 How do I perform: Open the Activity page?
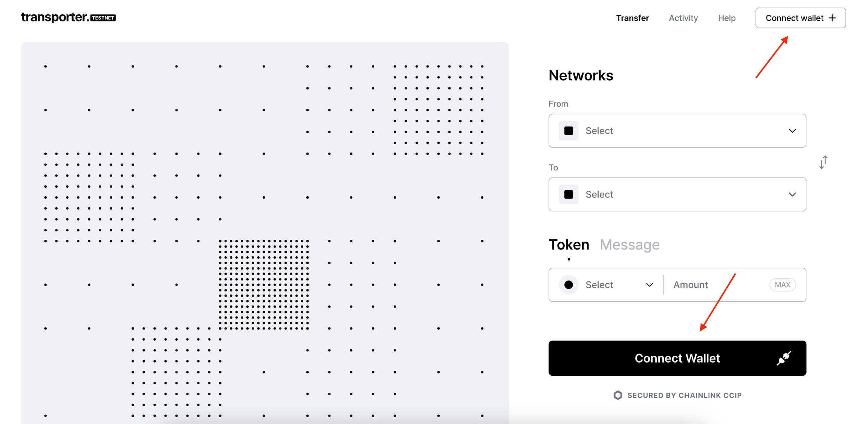(x=683, y=18)
